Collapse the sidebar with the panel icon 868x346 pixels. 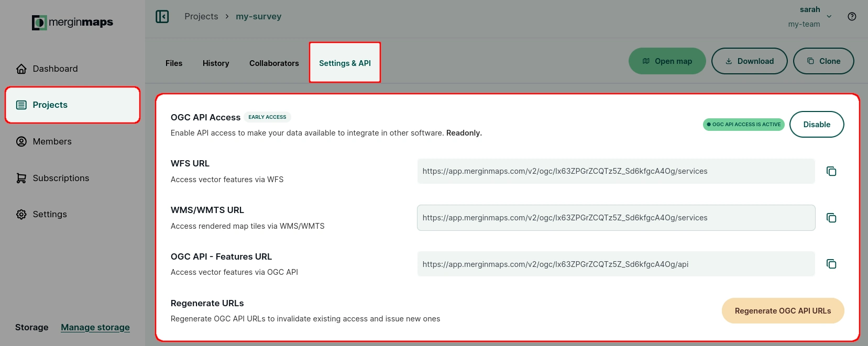(162, 17)
